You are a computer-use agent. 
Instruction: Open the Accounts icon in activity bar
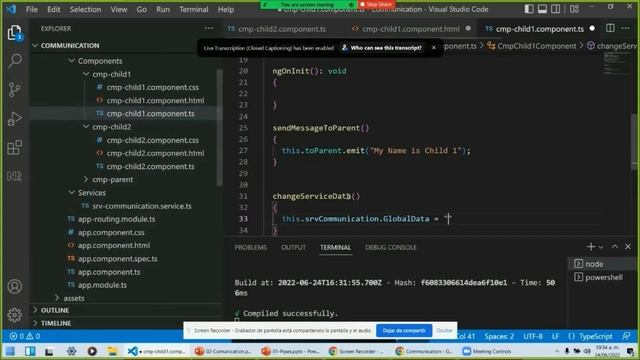click(x=15, y=287)
